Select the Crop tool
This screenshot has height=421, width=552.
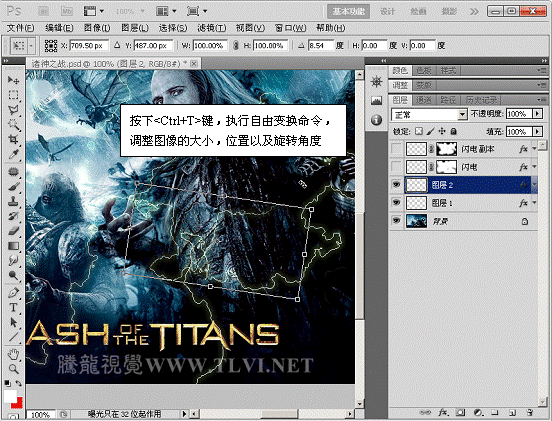(13, 139)
